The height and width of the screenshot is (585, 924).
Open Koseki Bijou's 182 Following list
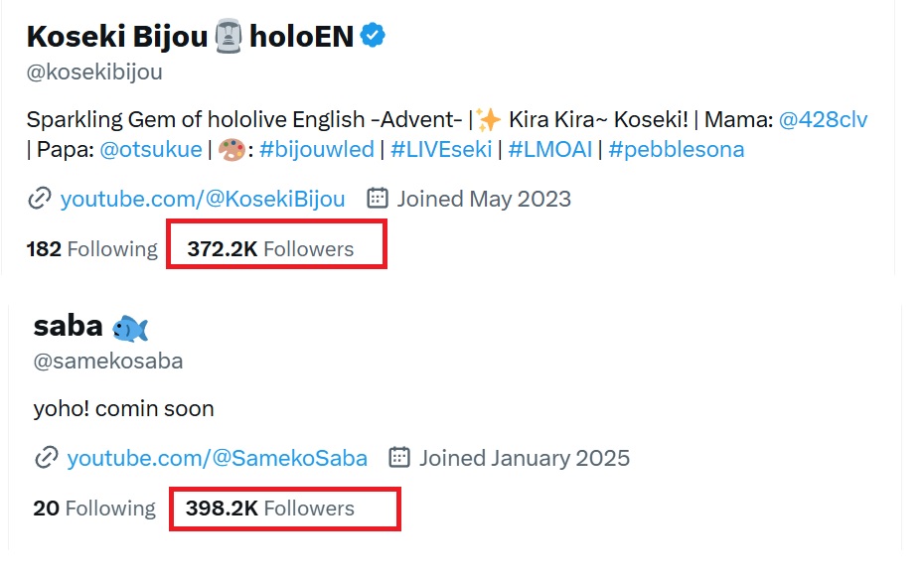92,249
